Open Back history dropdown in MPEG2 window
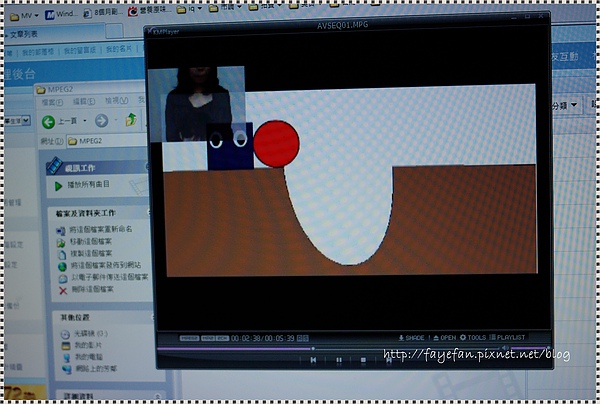 click(x=85, y=121)
